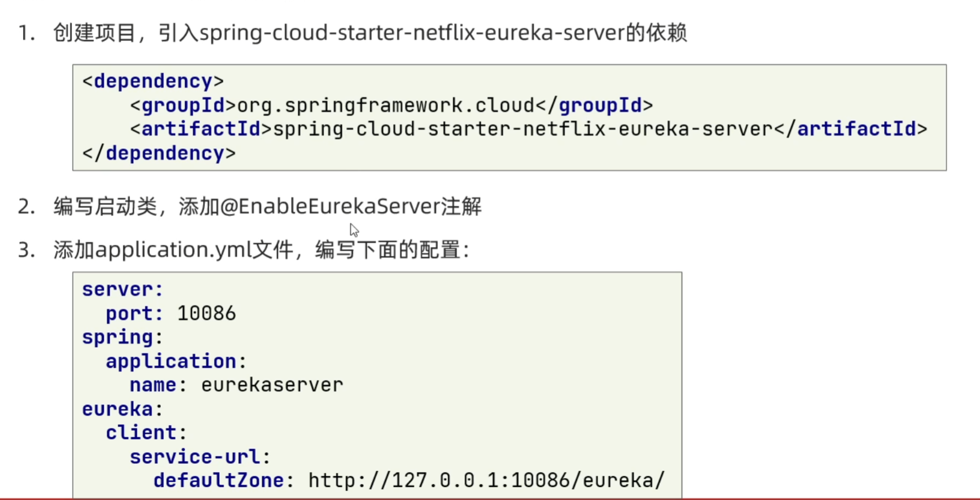980x500 pixels.
Task: Click the closing </dependency> tag
Action: click(159, 153)
